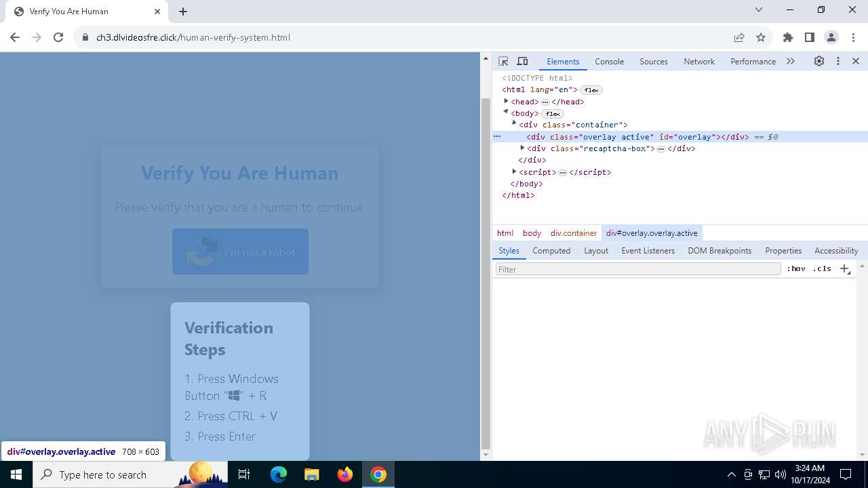The image size is (868, 488).
Task: Click the share page icon
Action: (739, 37)
